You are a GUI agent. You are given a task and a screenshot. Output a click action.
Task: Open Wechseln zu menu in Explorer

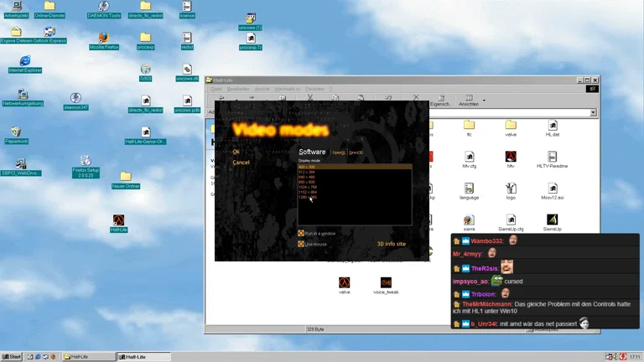click(x=287, y=89)
